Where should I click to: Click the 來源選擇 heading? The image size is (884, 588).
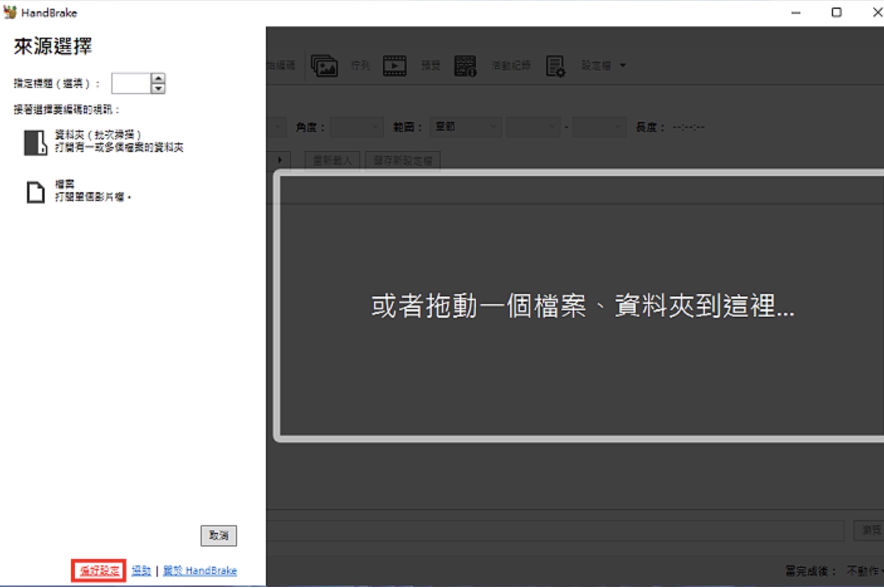point(53,46)
